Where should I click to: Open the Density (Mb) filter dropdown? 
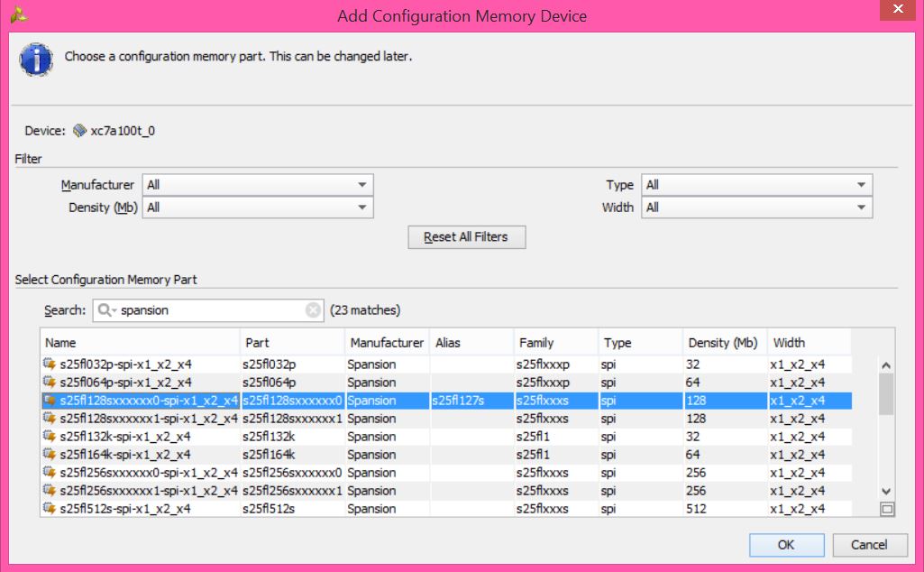pos(258,208)
